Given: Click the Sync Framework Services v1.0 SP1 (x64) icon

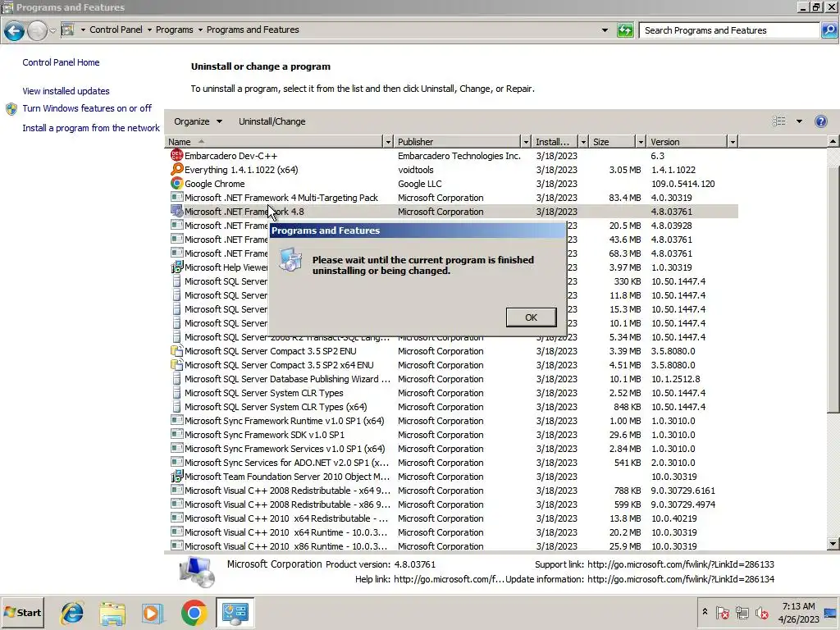Looking at the screenshot, I should (x=177, y=449).
